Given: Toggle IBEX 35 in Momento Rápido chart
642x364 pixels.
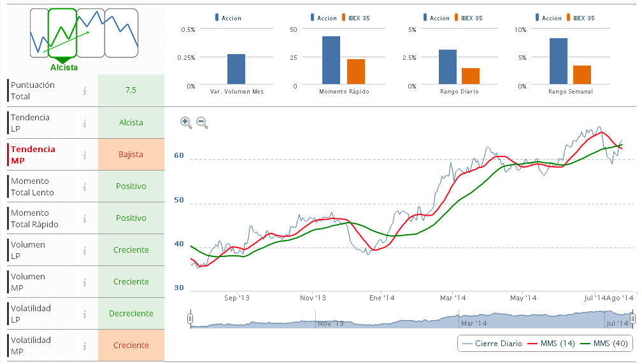Looking at the screenshot, I should [x=358, y=18].
